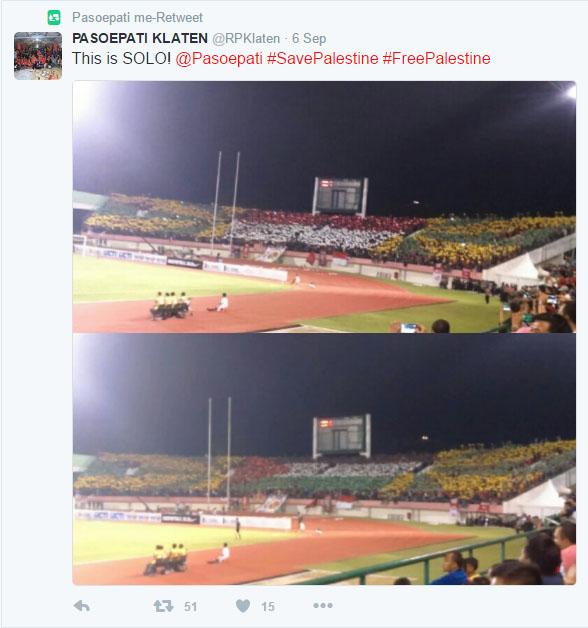Viewport: 588px width, 628px height.
Task: Click the Pasoepati me-Retweet label
Action: point(137,18)
